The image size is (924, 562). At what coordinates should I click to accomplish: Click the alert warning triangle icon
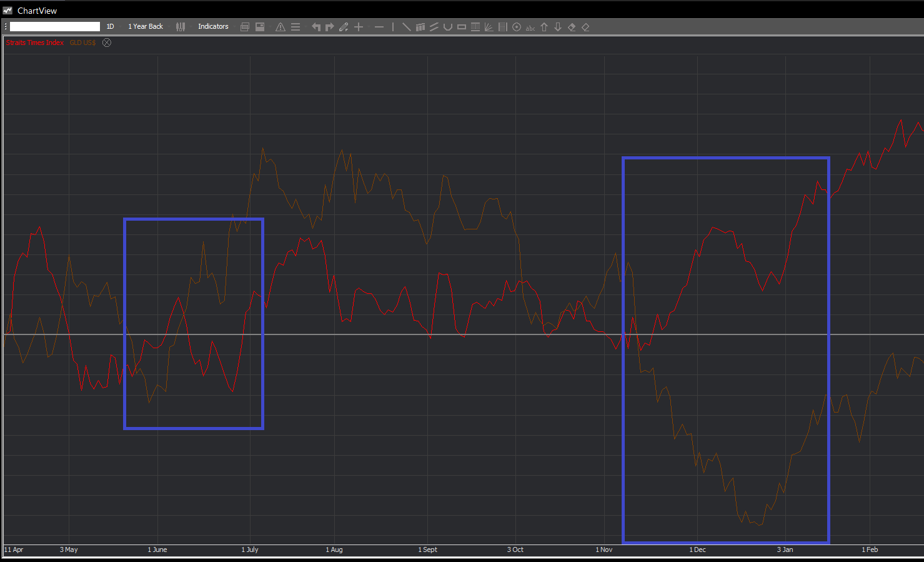(281, 27)
